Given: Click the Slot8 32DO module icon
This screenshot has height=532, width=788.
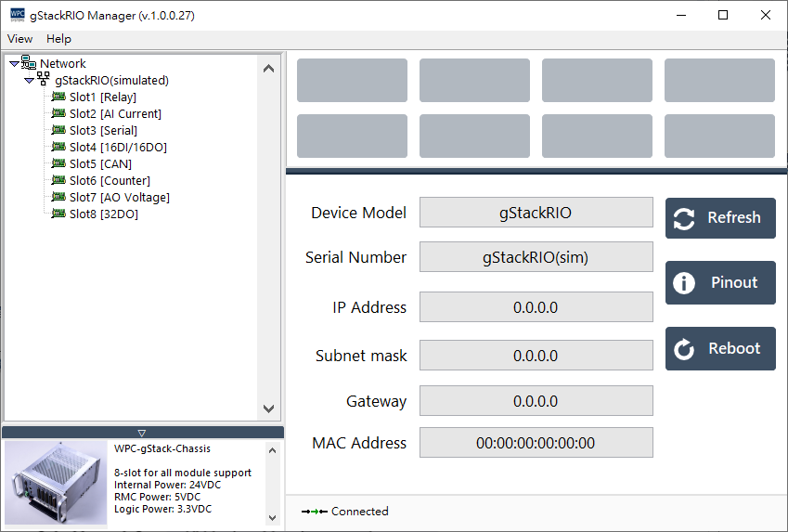Looking at the screenshot, I should point(58,214).
